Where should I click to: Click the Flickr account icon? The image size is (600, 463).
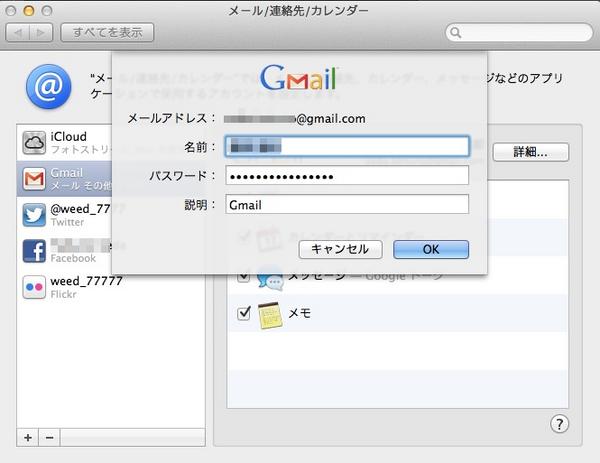point(34,287)
